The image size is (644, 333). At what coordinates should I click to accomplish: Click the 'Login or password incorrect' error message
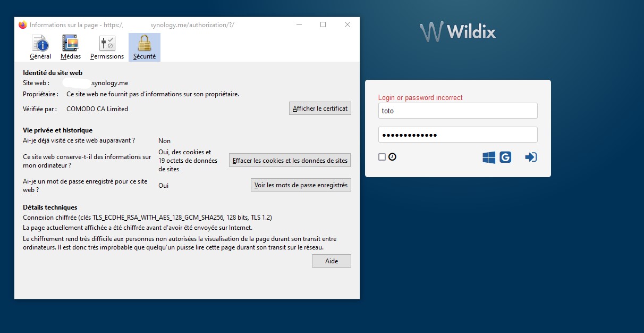point(420,98)
